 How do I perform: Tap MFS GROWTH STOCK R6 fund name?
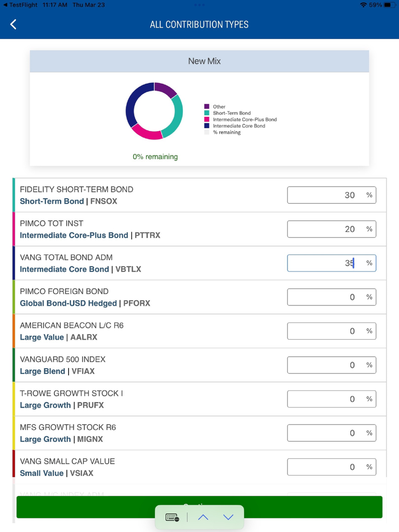68,427
